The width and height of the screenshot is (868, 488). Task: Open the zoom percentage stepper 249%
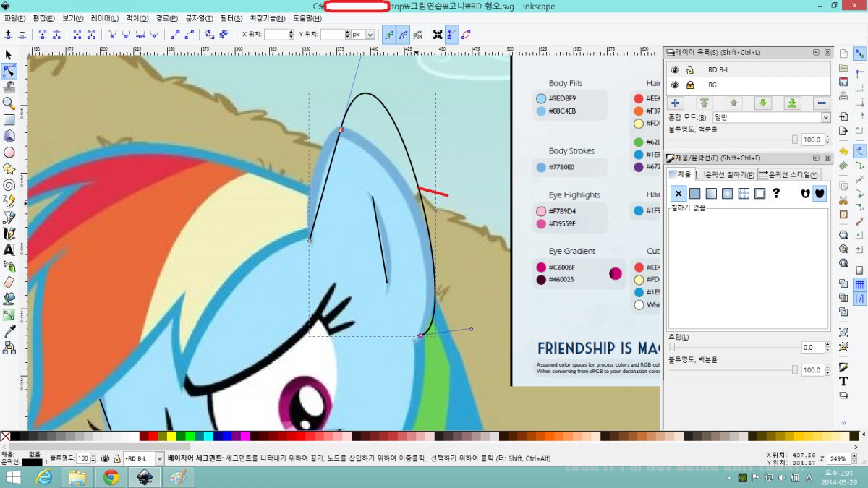point(855,458)
